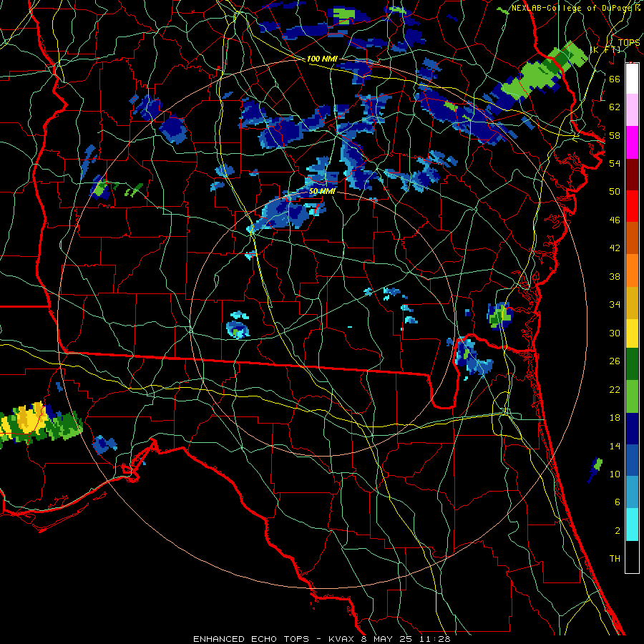This screenshot has height=644, width=644.
Task: Click the '50 NMI' range ring label
Action: [322, 191]
